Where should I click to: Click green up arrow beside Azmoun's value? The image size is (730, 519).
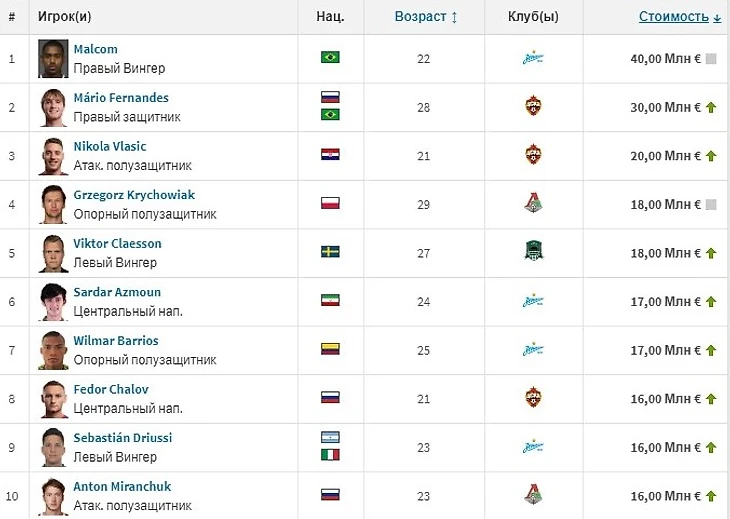point(711,301)
